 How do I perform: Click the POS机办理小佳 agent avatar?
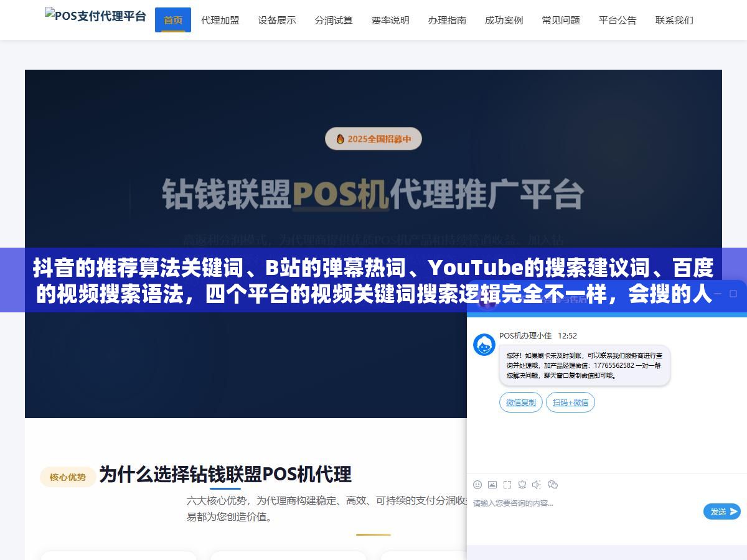484,345
